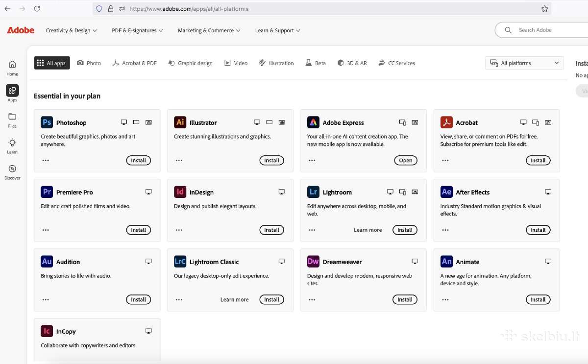This screenshot has width=588, height=364.
Task: Switch to the Video tab
Action: pos(236,63)
